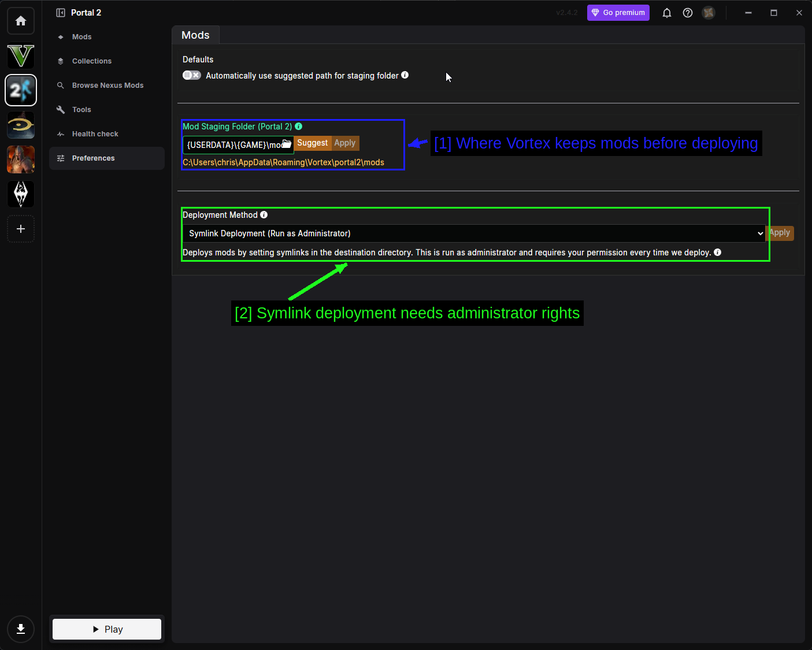Switch to the Halo game icon
Viewport: 812px width, 650px height.
pos(21,125)
